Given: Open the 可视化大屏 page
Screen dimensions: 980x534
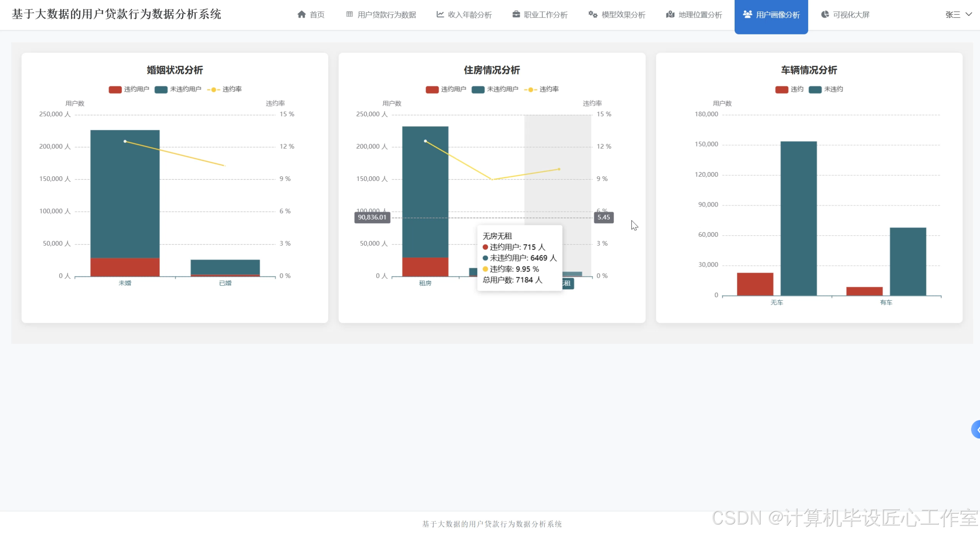Looking at the screenshot, I should pyautogui.click(x=845, y=15).
